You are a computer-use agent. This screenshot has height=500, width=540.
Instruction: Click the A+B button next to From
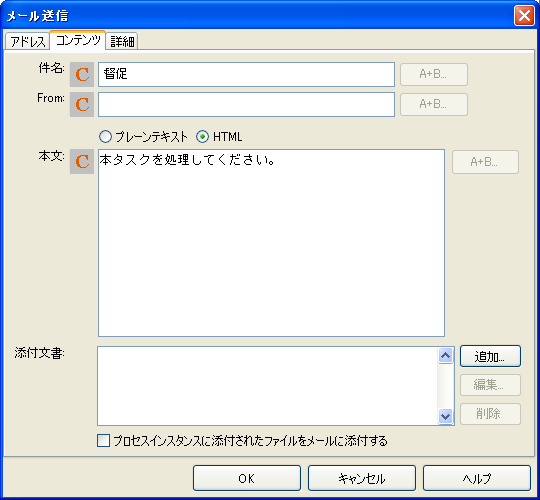[x=434, y=104]
